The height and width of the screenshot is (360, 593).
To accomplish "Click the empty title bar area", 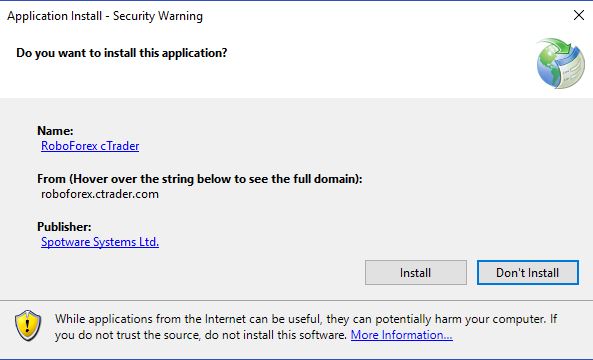I will tap(386, 16).
